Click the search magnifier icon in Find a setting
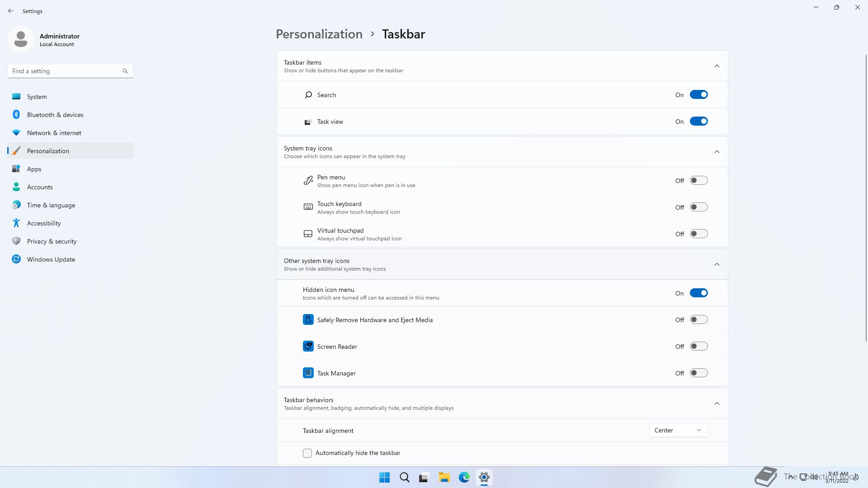The image size is (868, 488). tap(125, 71)
